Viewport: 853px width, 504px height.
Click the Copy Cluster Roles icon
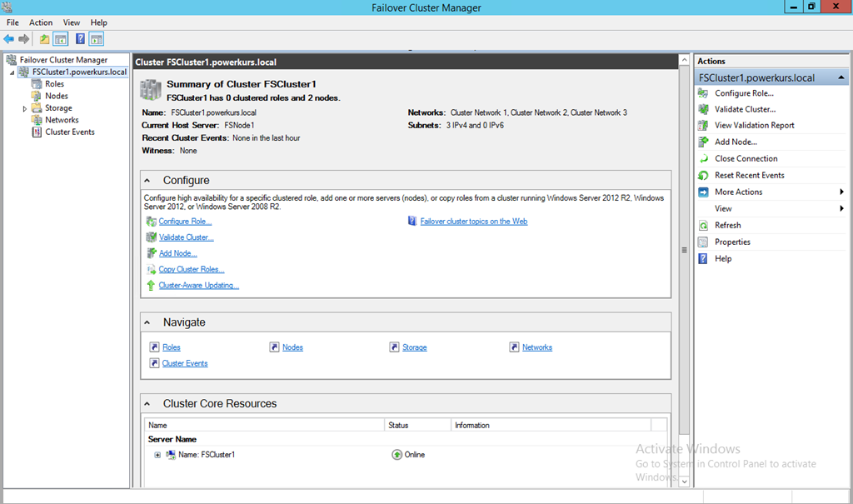pos(151,269)
